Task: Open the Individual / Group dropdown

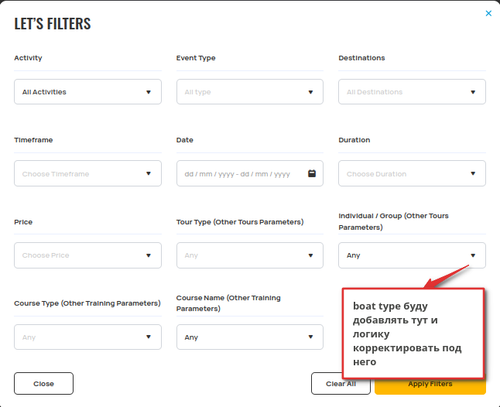Action: (412, 255)
